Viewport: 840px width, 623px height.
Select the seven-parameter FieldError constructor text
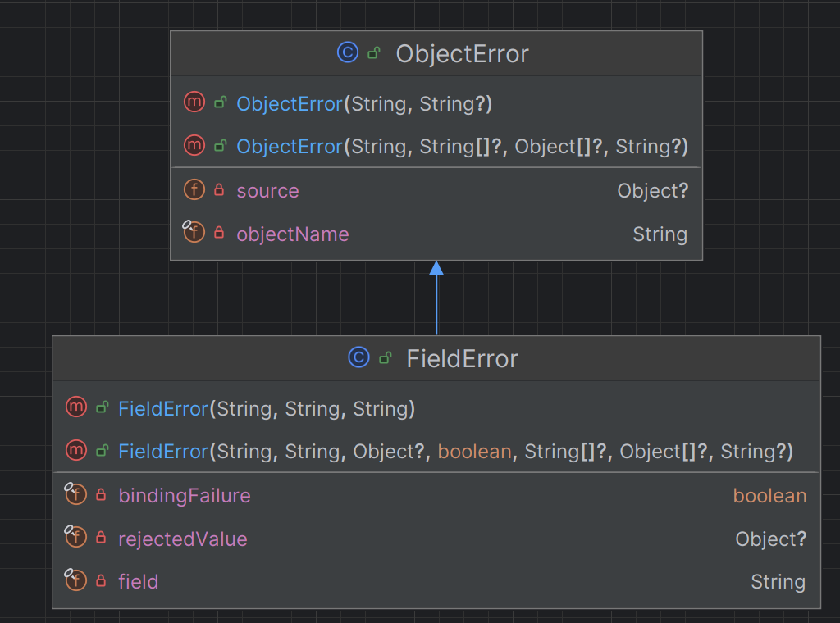point(455,452)
